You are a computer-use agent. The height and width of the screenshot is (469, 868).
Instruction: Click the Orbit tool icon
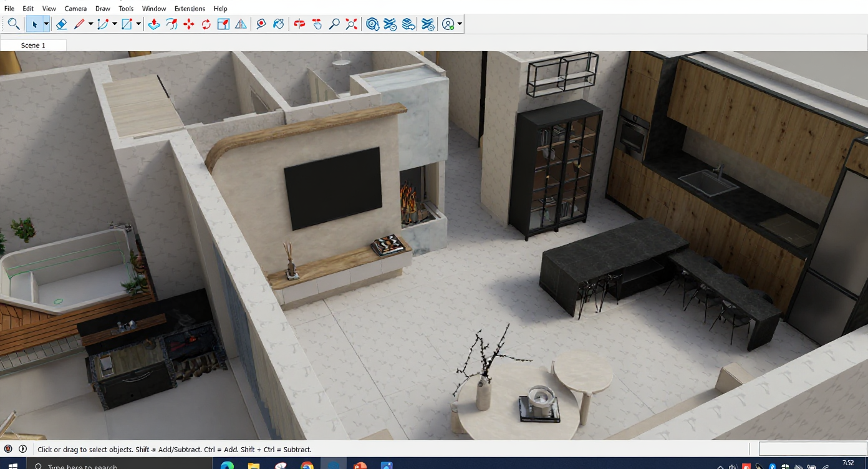click(x=300, y=24)
